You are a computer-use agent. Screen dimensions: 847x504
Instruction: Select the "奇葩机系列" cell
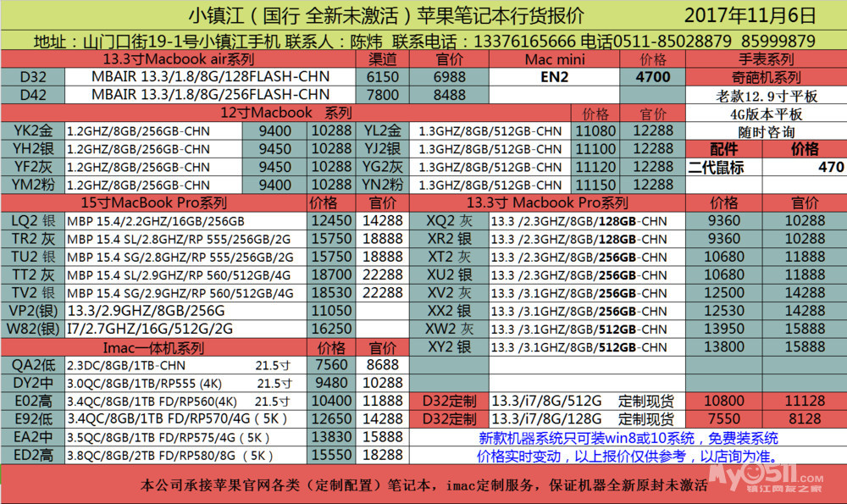(x=766, y=77)
